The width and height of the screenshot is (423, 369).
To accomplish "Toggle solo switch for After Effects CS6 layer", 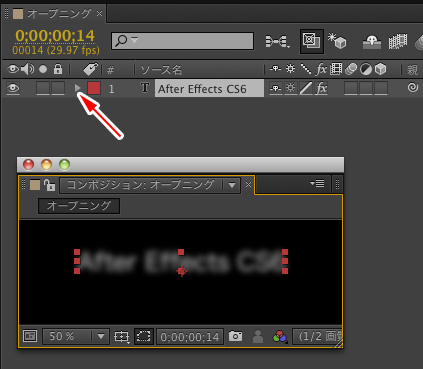I will [x=43, y=88].
